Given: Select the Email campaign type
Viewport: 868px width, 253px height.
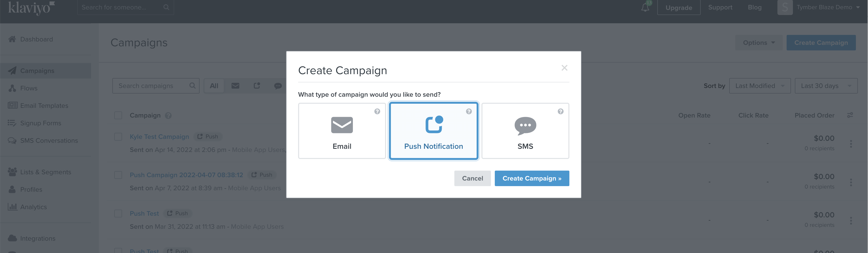Looking at the screenshot, I should [x=342, y=131].
